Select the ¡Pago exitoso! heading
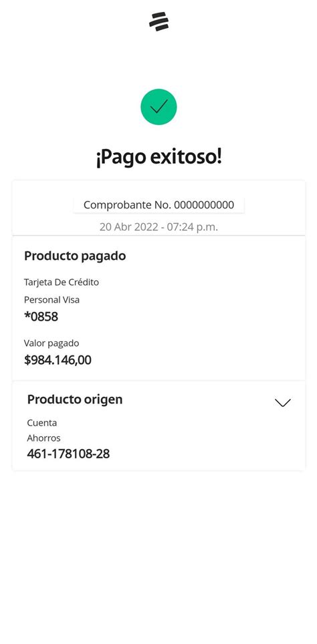 (x=158, y=158)
